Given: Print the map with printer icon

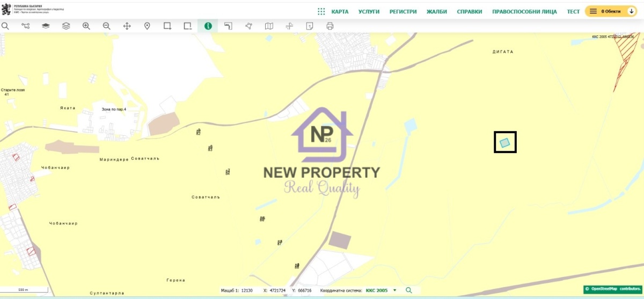Looking at the screenshot, I should (330, 26).
